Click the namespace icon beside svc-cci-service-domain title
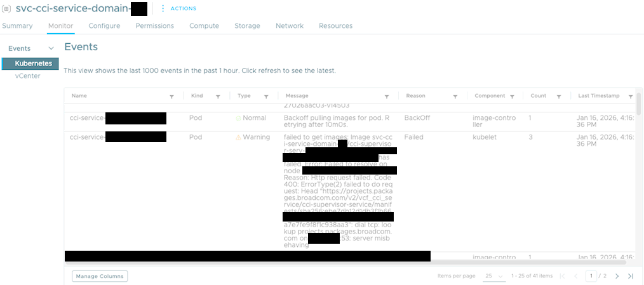This screenshot has width=644, height=285. [x=7, y=9]
